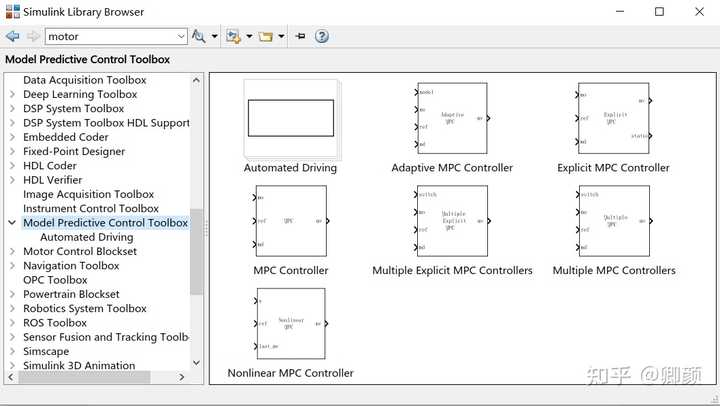Click the open folder icon

point(265,36)
